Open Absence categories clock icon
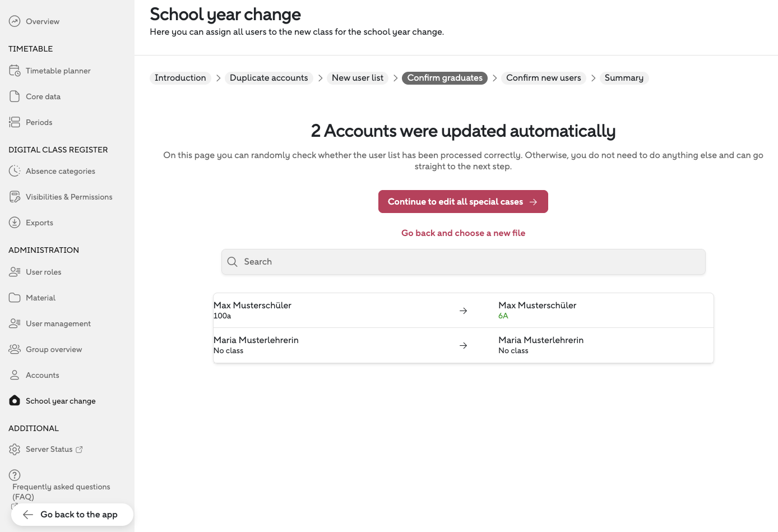The image size is (778, 532). point(15,171)
